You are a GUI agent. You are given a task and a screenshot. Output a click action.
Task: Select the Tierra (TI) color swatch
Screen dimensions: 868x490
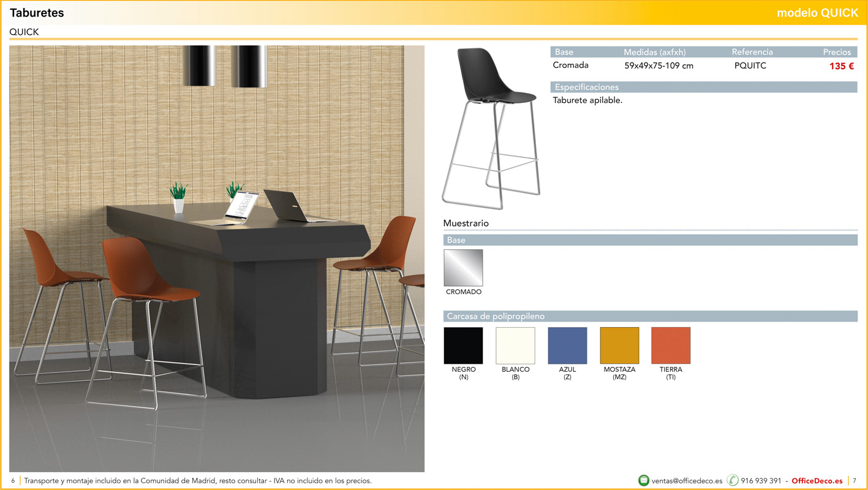(671, 345)
